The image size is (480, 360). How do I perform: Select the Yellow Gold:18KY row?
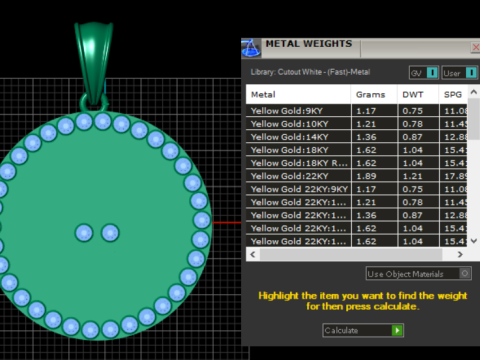point(357,150)
